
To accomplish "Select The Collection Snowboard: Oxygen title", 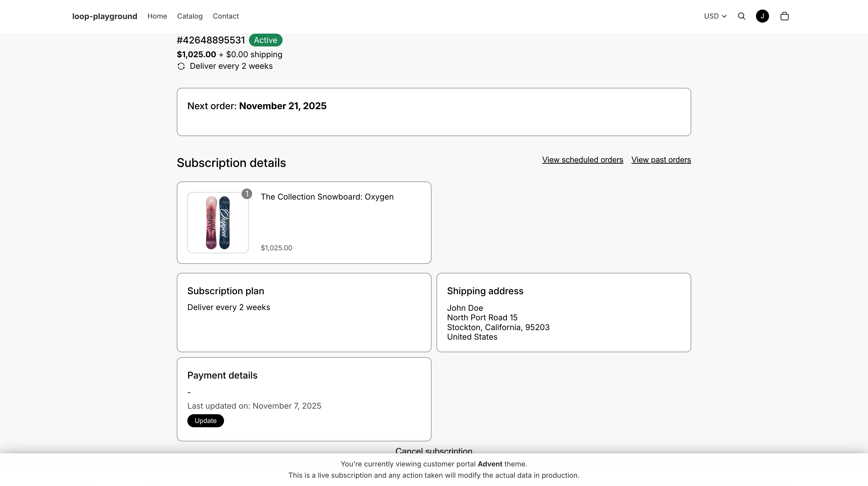I will pos(327,197).
